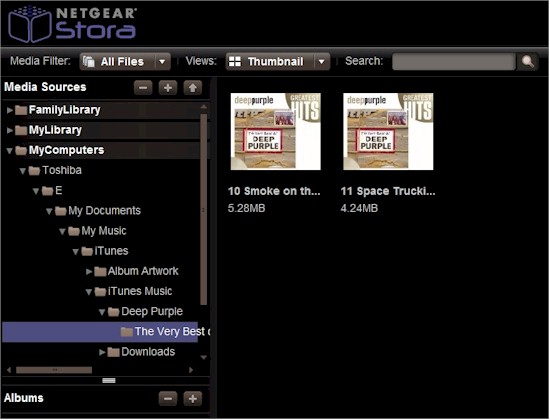Screen dimensions: 550x420
Task: Select The Very Best highlighted folder
Action: pos(100,332)
